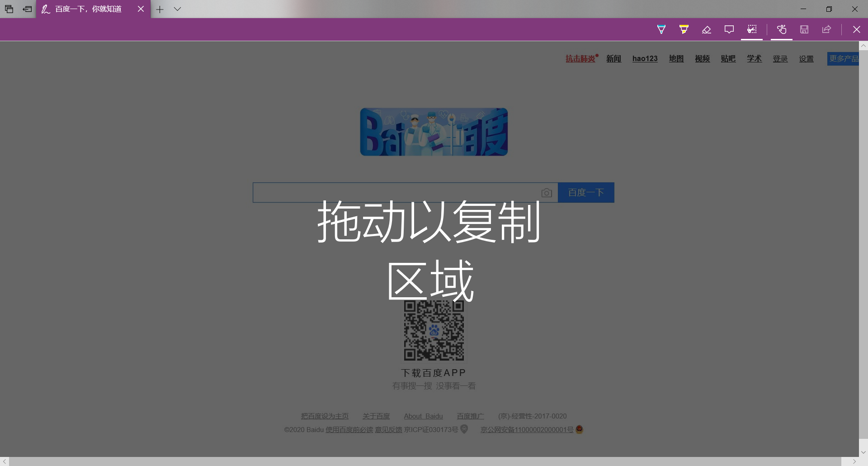The image size is (868, 466).
Task: Restore down the browser window
Action: [829, 9]
